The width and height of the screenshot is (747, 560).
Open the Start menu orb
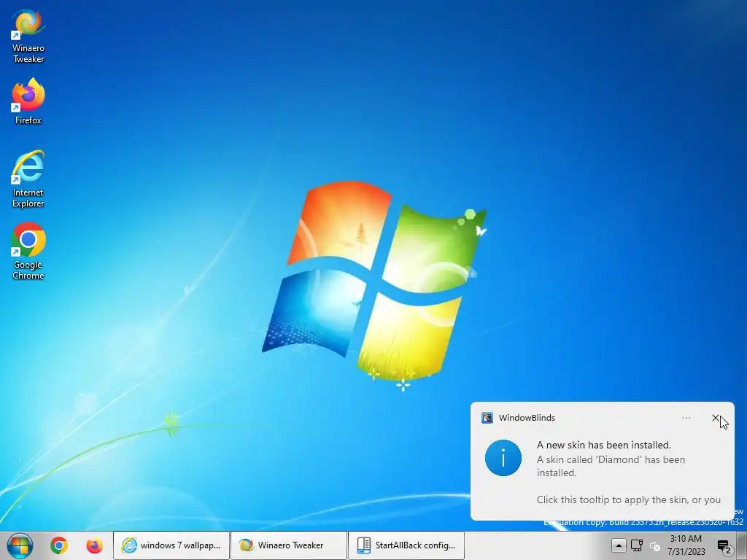20,545
